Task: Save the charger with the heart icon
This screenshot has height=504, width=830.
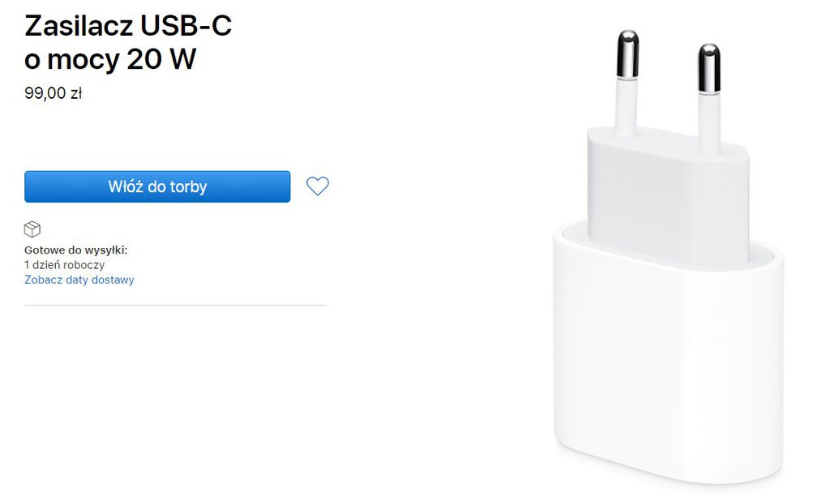Action: (318, 186)
